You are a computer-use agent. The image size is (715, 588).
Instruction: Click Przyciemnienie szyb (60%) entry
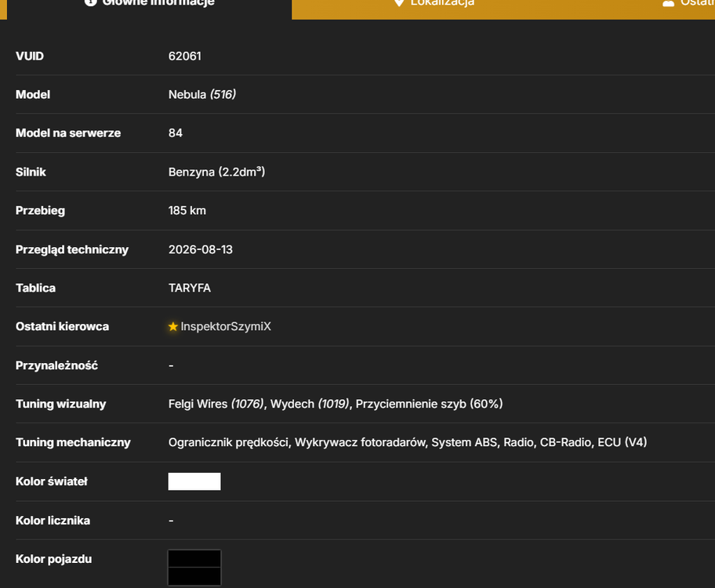pyautogui.click(x=429, y=405)
